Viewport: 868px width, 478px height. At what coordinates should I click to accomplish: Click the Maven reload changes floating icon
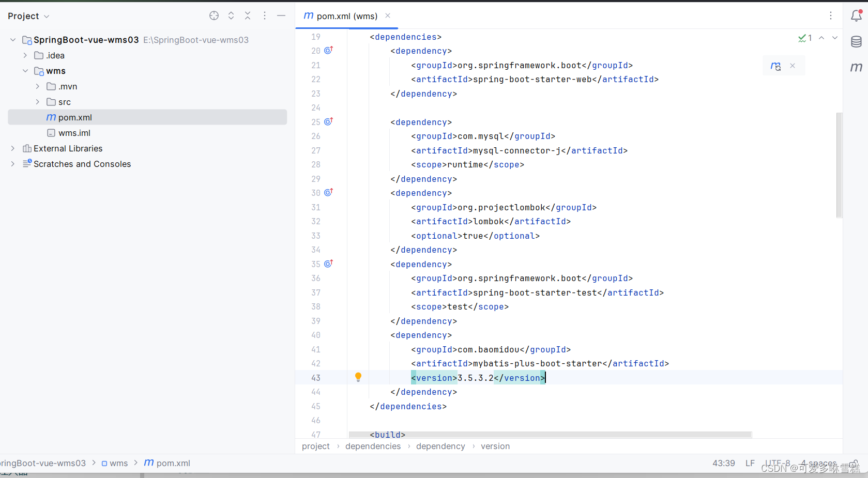775,66
